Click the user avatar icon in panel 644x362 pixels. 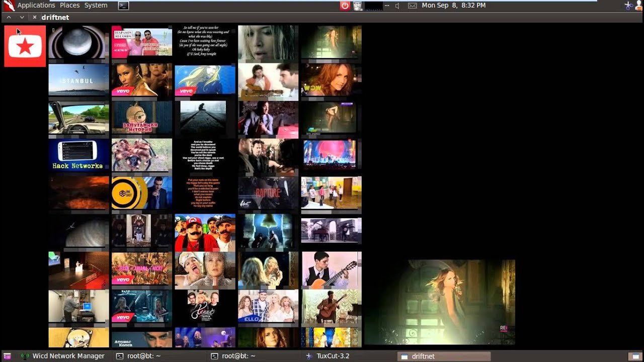tap(358, 6)
